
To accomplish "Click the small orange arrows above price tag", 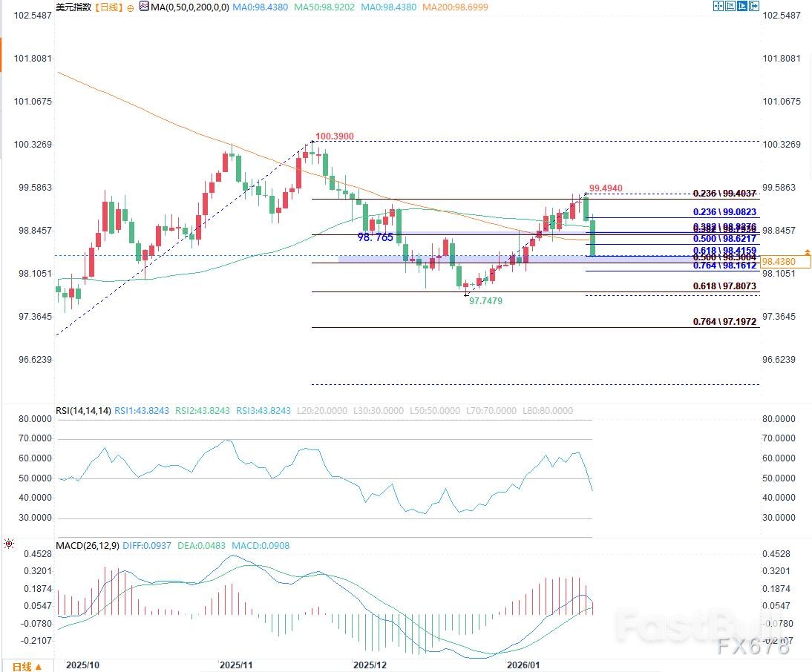I will pyautogui.click(x=808, y=253).
